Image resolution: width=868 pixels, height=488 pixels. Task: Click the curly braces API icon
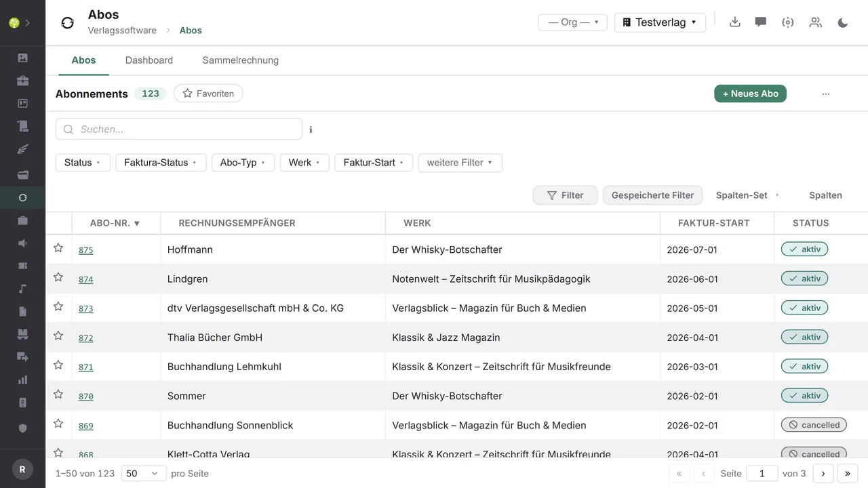(788, 22)
